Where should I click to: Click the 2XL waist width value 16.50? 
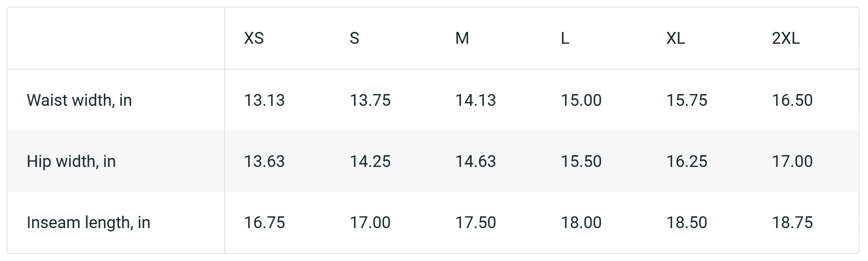tap(792, 100)
